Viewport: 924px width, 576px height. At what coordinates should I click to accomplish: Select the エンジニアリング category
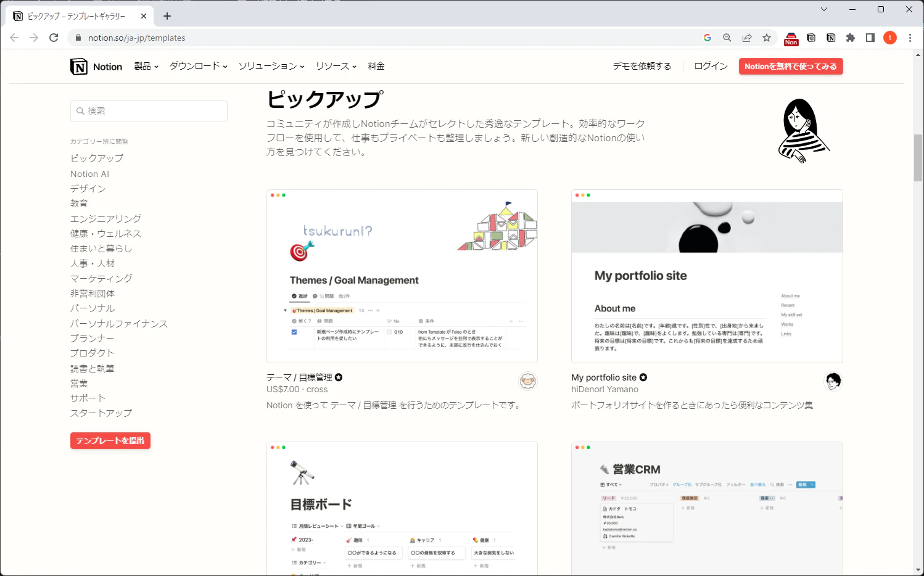(x=106, y=218)
